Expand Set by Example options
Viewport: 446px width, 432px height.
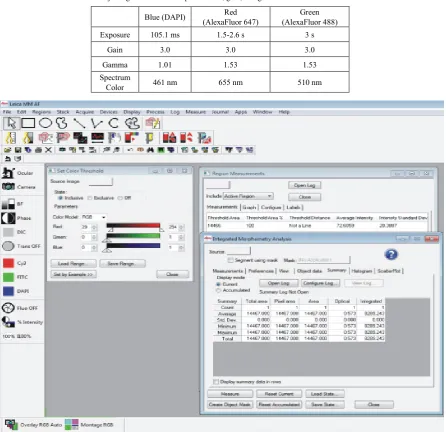click(x=73, y=274)
